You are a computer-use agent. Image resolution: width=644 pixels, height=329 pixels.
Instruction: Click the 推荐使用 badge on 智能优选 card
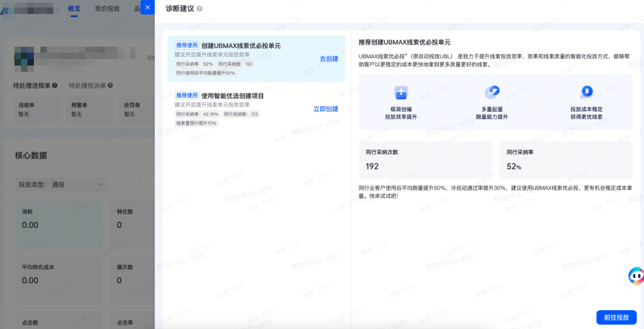(x=187, y=96)
